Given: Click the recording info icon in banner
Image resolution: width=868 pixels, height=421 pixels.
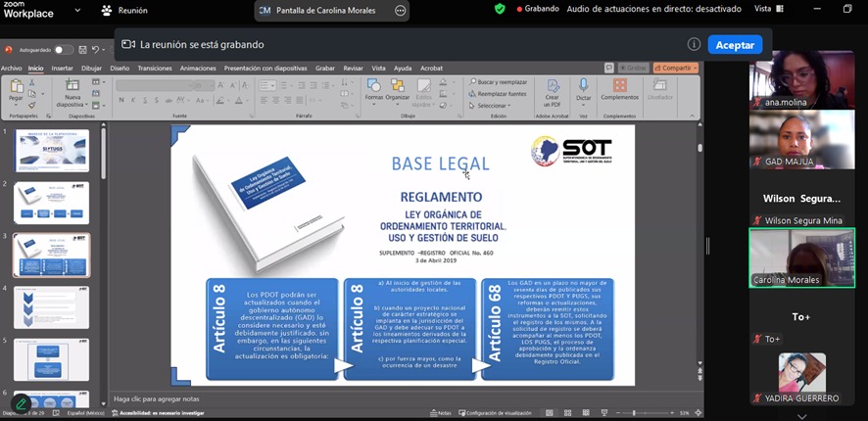Looking at the screenshot, I should click(694, 44).
